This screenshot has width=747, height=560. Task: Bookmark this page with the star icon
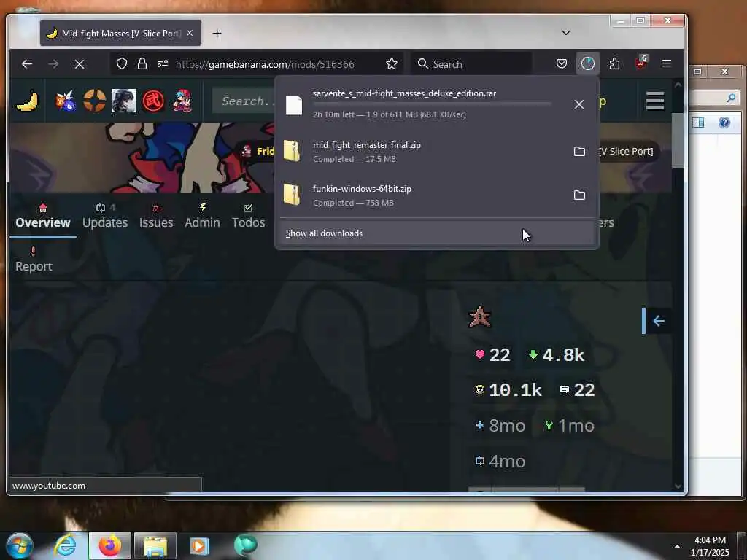[x=392, y=64]
